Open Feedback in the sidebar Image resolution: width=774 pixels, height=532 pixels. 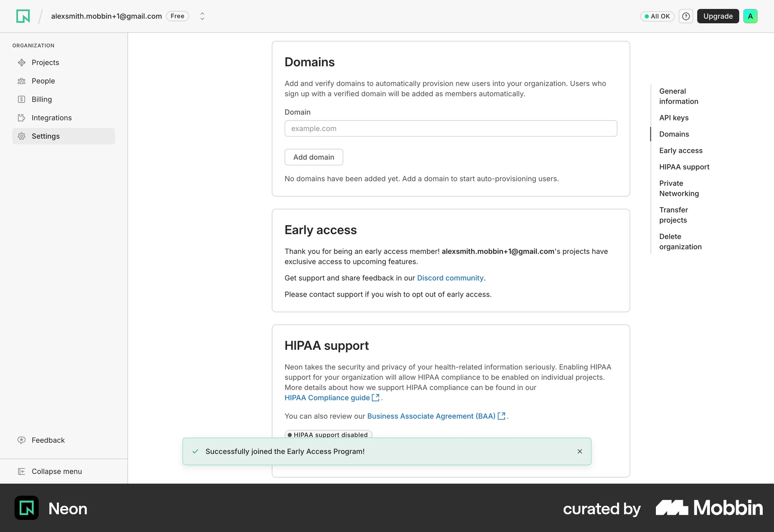point(64,440)
